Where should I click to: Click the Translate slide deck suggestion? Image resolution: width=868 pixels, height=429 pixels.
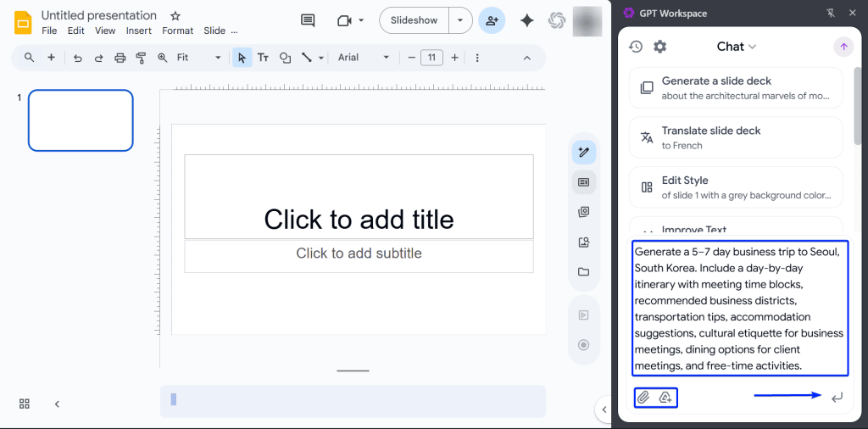click(x=736, y=137)
